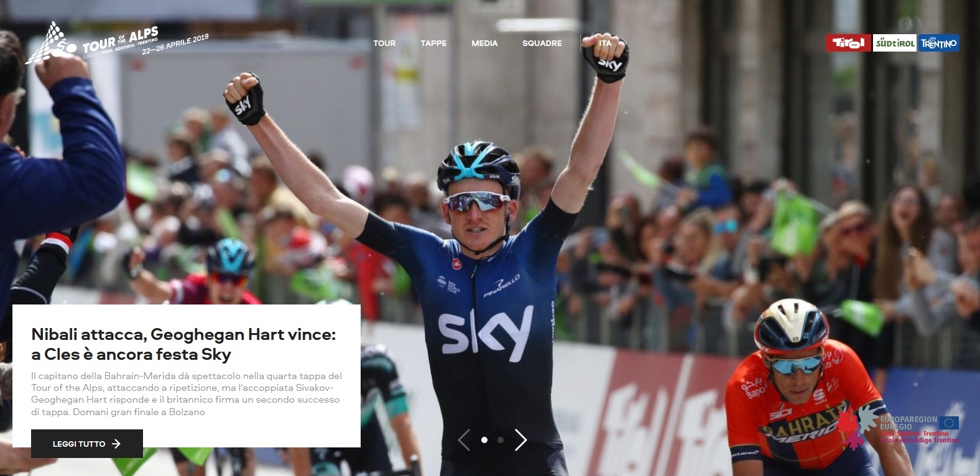This screenshot has height=476, width=980.
Task: Open the Südtirol sponsor logo
Action: pyautogui.click(x=894, y=43)
